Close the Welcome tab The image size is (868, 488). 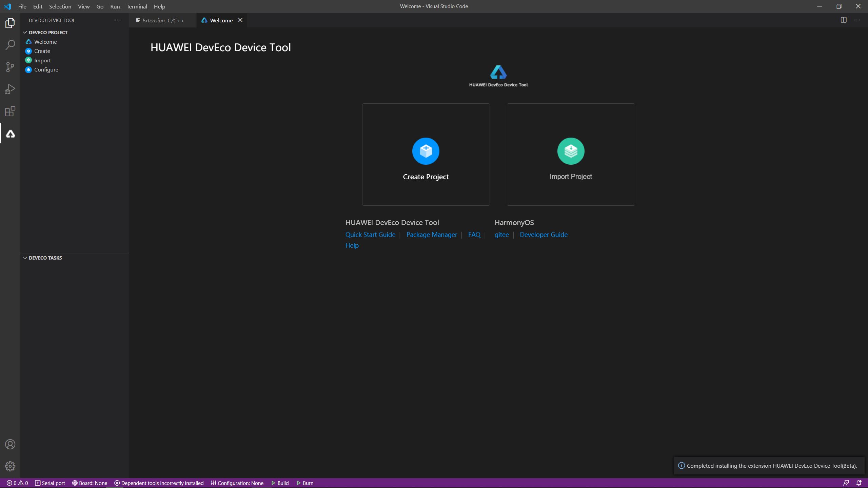pos(240,20)
